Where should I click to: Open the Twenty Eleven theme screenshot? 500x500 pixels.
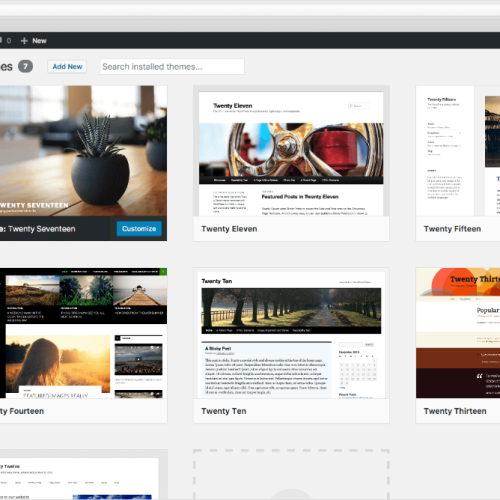[291, 151]
